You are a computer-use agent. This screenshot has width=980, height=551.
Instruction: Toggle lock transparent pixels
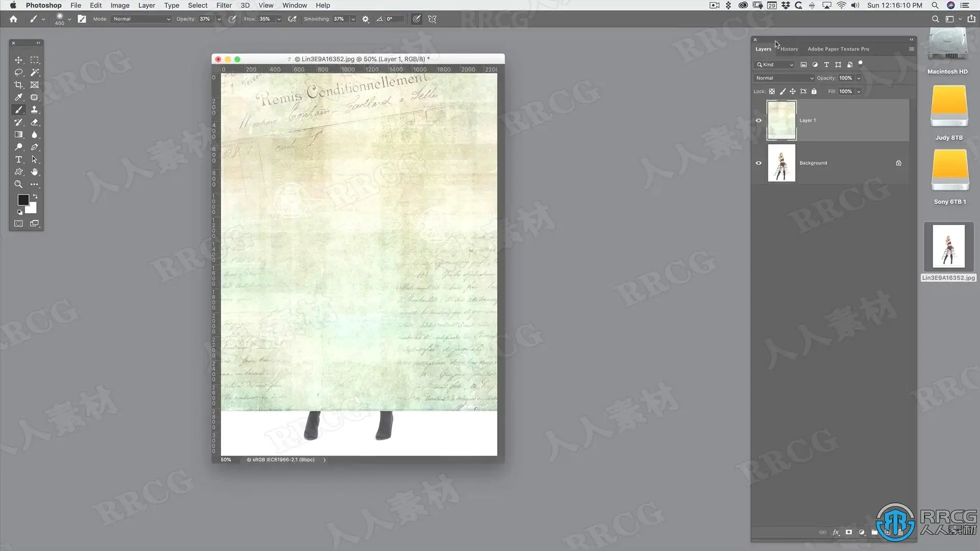coord(772,92)
